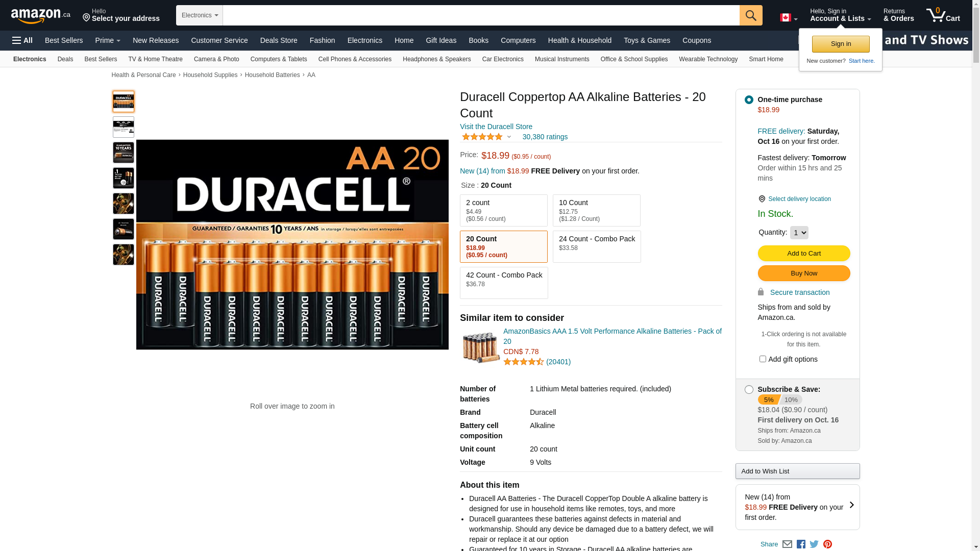Expand Electronics search category dropdown
This screenshot has width=980, height=551.
200,15
